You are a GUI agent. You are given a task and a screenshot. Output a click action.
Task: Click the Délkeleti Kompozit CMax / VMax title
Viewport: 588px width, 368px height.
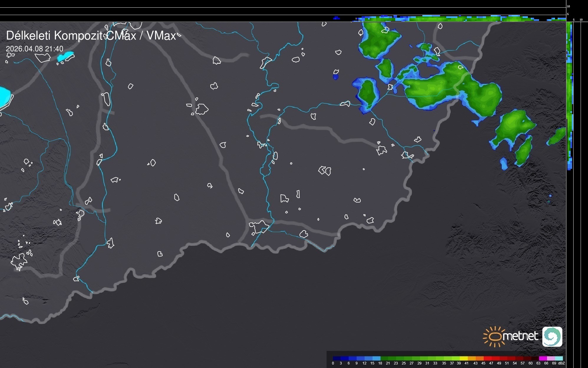tap(91, 36)
